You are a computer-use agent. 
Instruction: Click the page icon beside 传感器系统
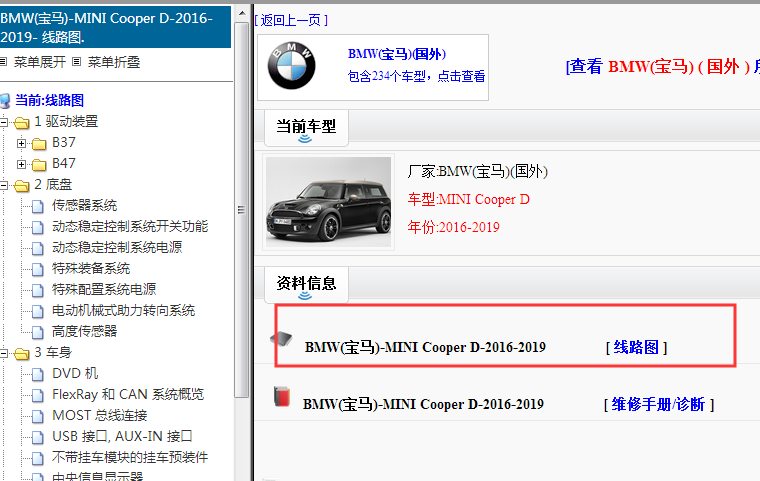(38, 207)
